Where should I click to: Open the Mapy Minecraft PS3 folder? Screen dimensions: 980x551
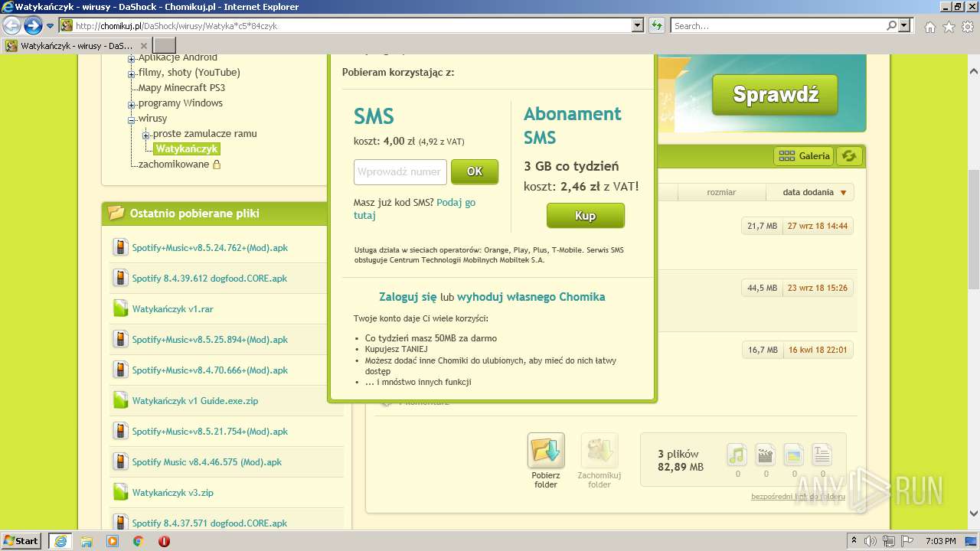(x=181, y=87)
